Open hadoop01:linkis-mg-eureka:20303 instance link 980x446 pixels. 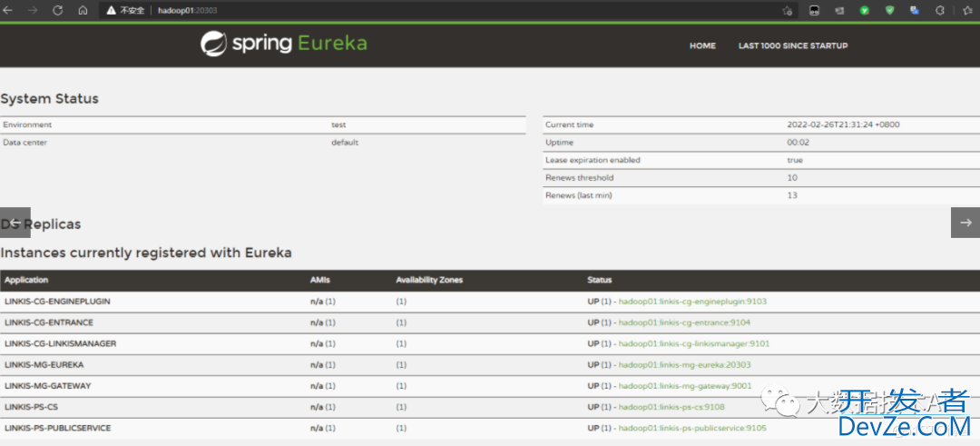(684, 364)
